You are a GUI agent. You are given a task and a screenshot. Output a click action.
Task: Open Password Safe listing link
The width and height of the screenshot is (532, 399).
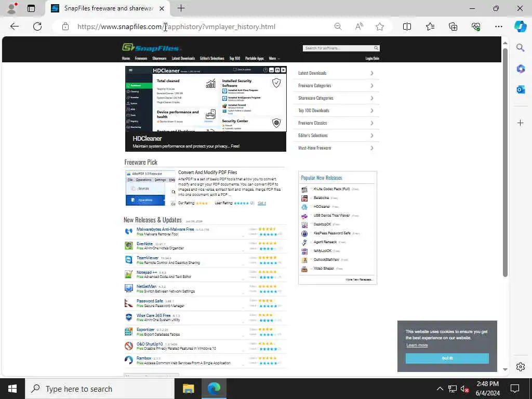150,301
